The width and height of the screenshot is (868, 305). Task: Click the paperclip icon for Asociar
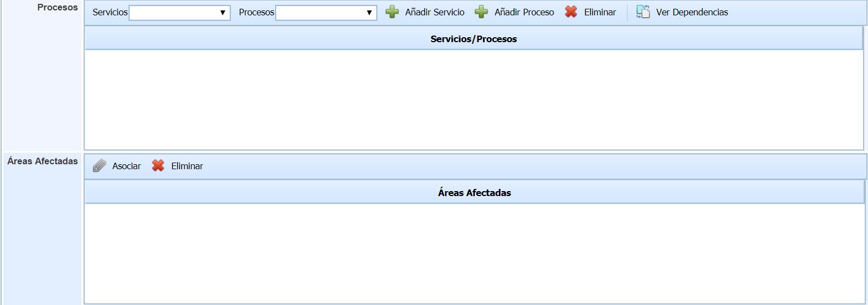pyautogui.click(x=99, y=166)
